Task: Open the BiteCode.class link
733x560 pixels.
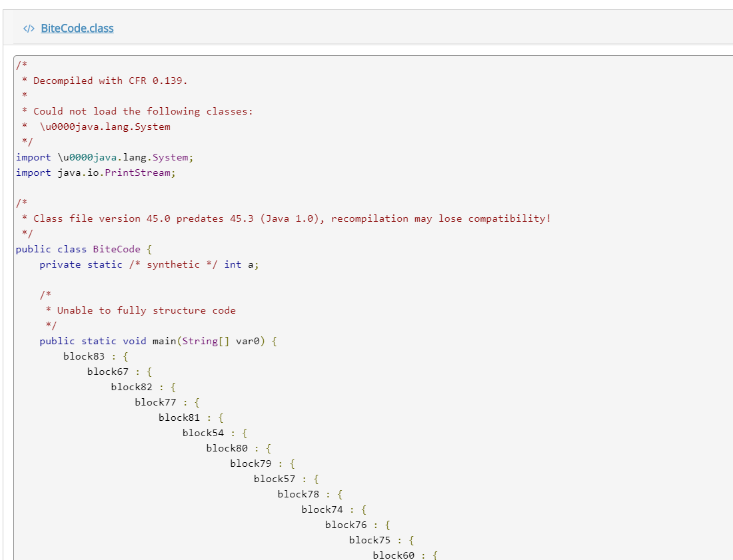Action: tap(77, 29)
